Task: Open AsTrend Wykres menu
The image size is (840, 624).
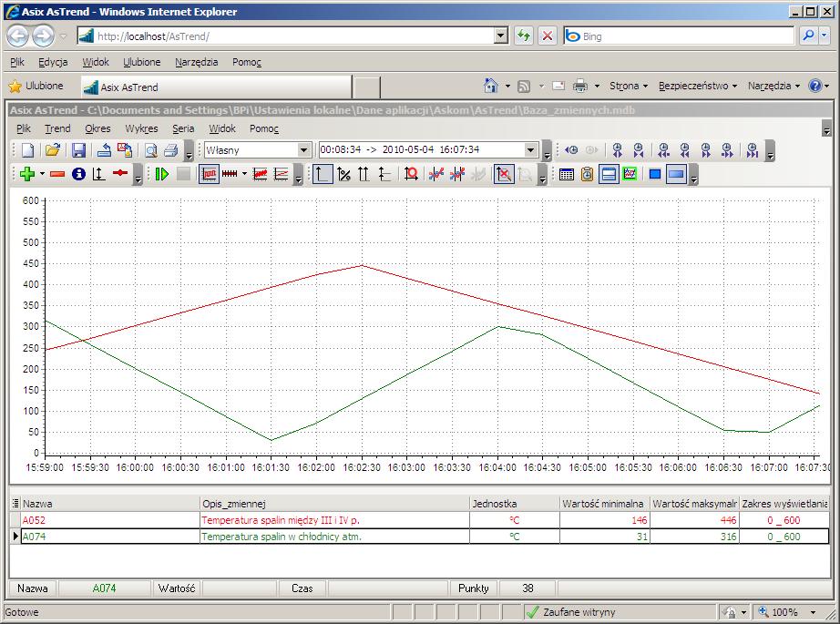Action: coord(141,128)
